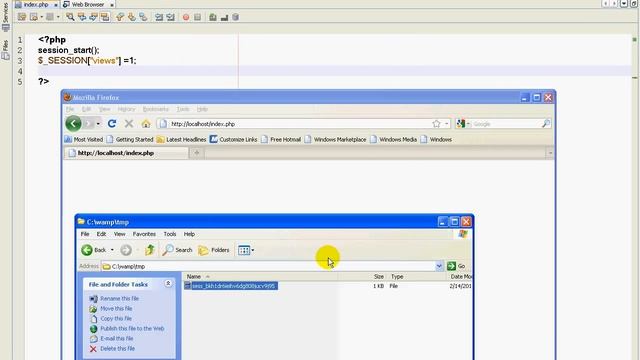Click Firefox Stop loading X icon
Image resolution: width=640 pixels, height=360 pixels.
click(x=129, y=123)
